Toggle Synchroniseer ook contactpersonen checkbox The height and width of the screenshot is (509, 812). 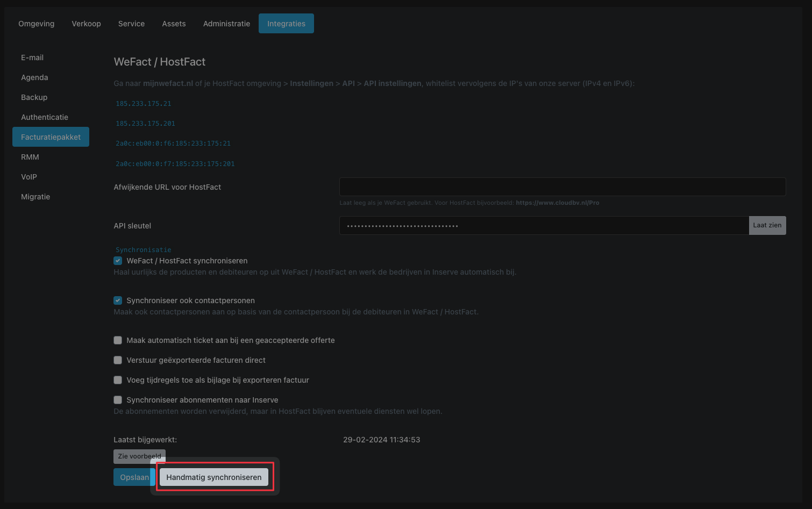pos(118,300)
